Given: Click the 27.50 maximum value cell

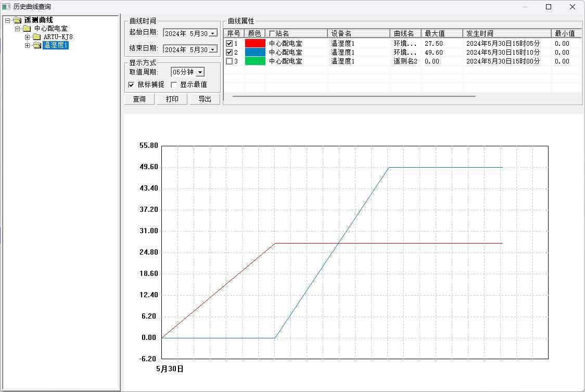Looking at the screenshot, I should coord(434,43).
